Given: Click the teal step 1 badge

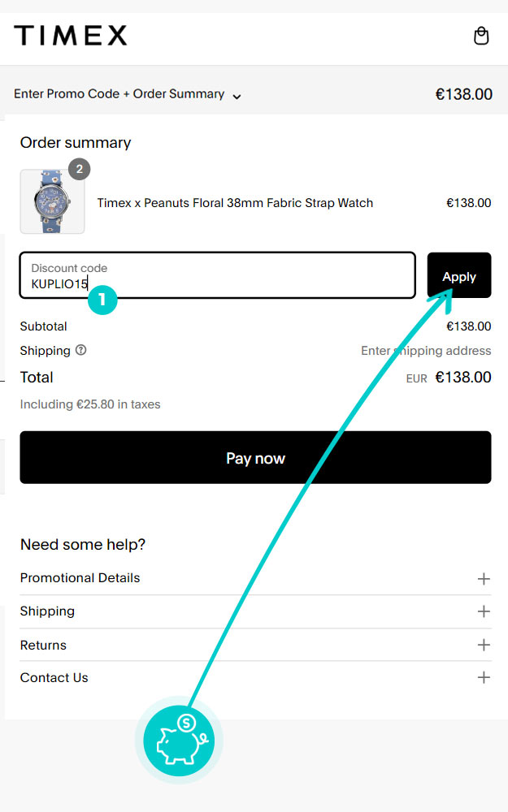Looking at the screenshot, I should coord(102,300).
